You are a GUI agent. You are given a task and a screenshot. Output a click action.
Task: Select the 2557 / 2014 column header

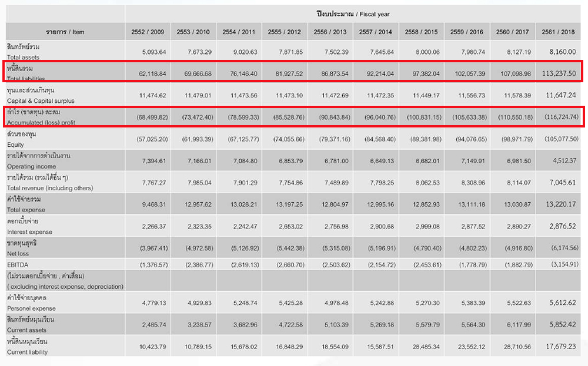click(376, 31)
